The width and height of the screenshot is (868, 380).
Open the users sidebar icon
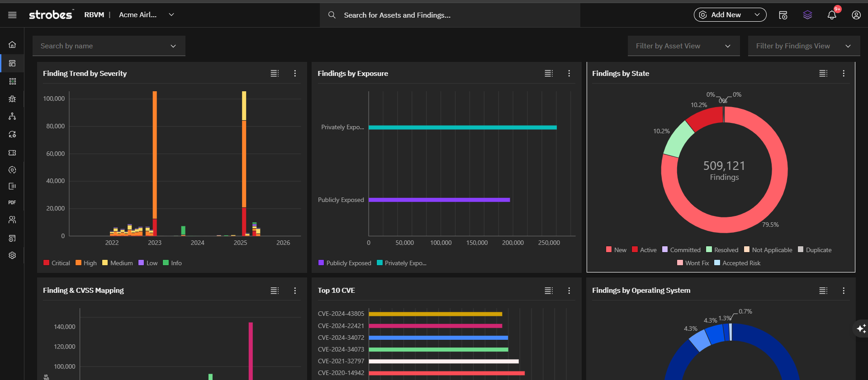coord(12,220)
